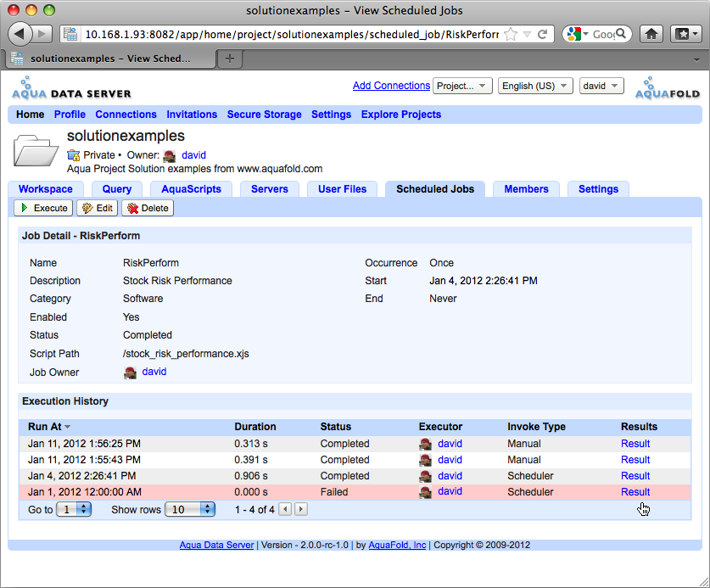The height and width of the screenshot is (588, 710).
Task: Click the project folder icon
Action: tap(36, 150)
